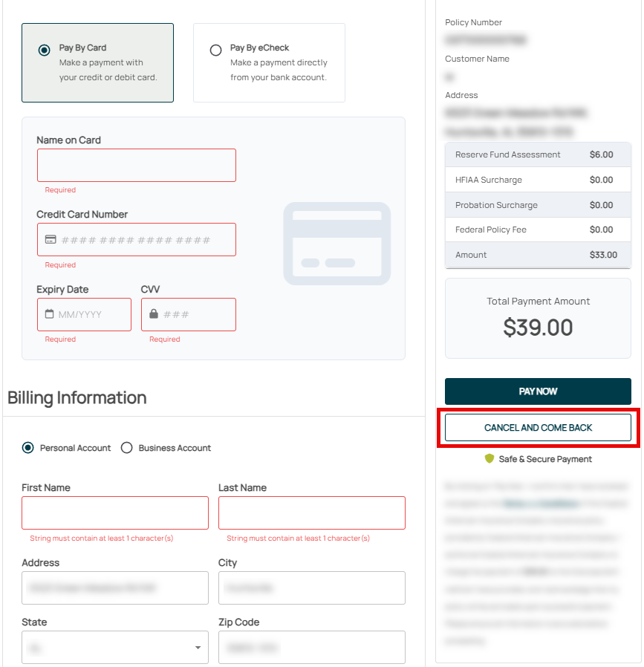This screenshot has height=667, width=644.
Task: Choose the Pay By eCheck radio option
Action: [x=216, y=51]
